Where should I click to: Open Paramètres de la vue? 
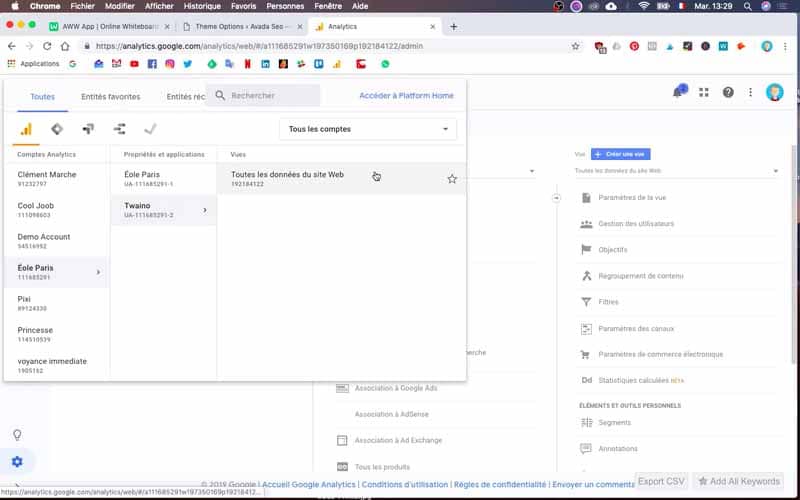tap(632, 197)
